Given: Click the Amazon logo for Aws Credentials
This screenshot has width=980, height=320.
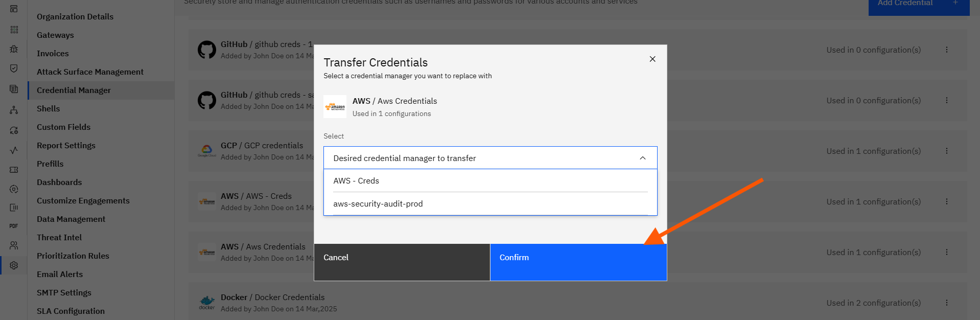Looking at the screenshot, I should (335, 107).
